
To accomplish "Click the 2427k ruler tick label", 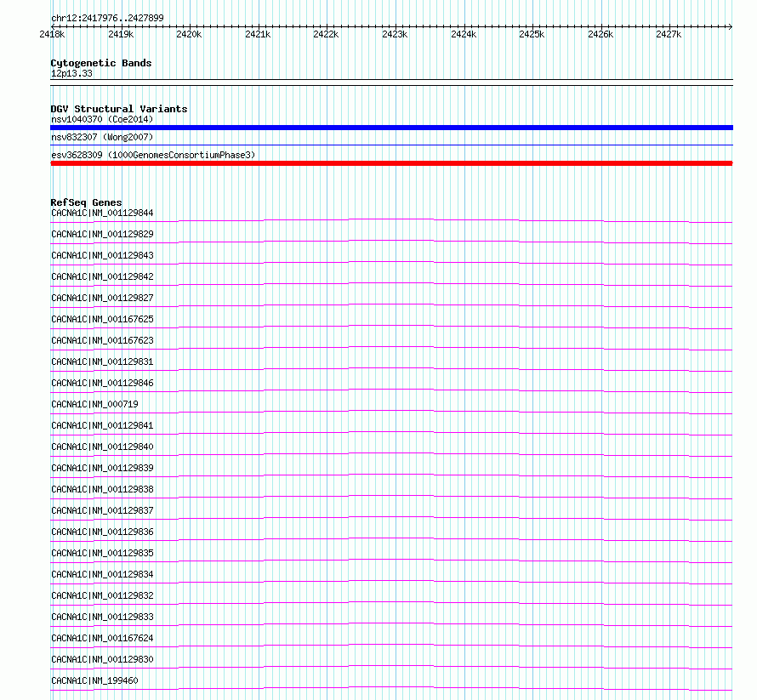I will click(x=669, y=34).
